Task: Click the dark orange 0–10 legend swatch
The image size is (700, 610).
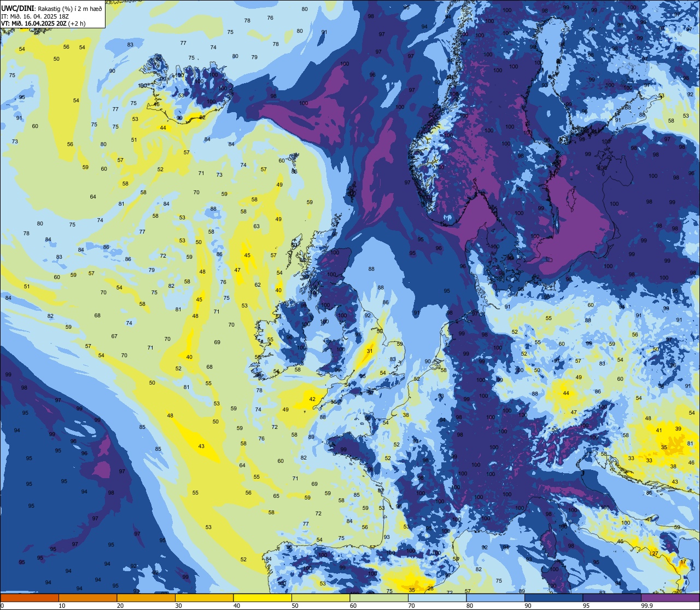Action: coord(30,597)
